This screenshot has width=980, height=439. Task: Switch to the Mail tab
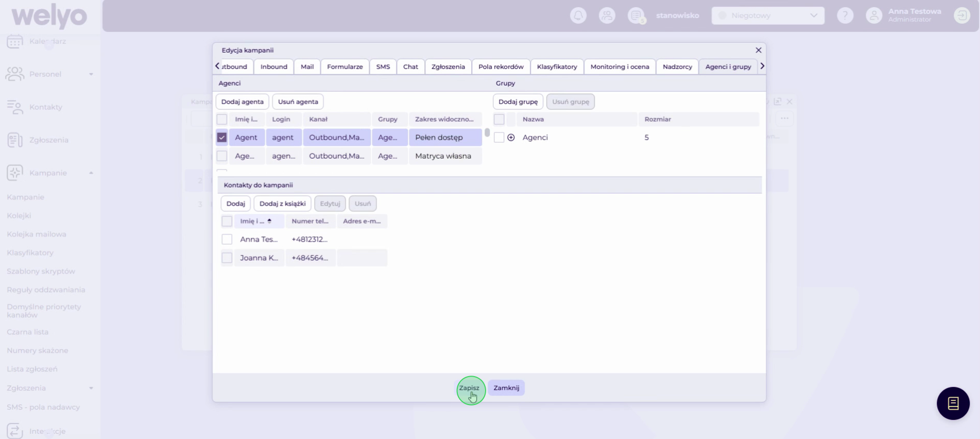coord(307,67)
